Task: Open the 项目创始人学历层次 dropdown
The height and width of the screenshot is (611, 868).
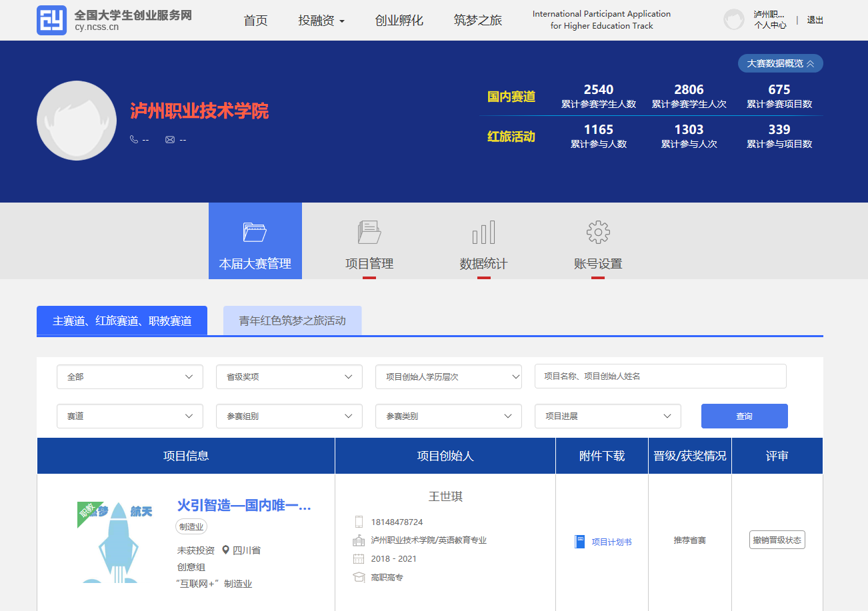Action: (448, 377)
